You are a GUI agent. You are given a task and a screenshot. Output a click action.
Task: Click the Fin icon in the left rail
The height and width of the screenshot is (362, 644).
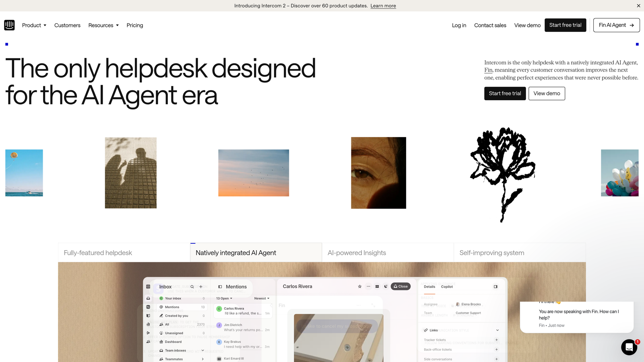[x=148, y=307]
